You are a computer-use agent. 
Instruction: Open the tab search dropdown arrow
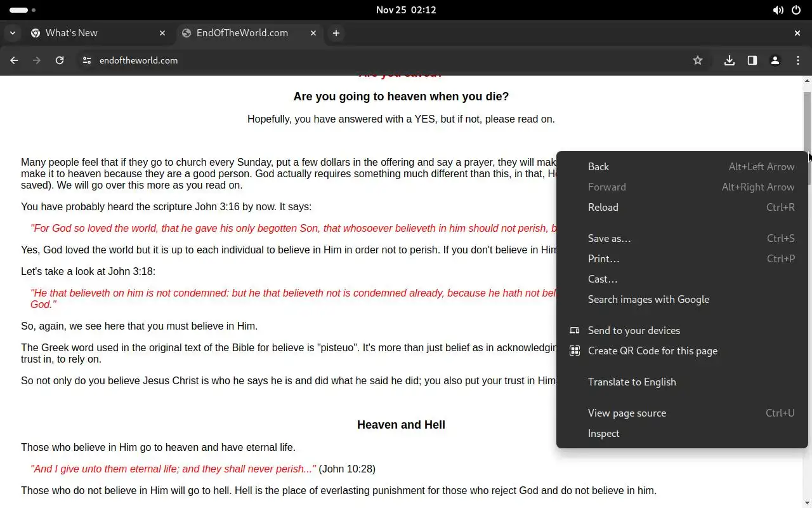[x=12, y=33]
